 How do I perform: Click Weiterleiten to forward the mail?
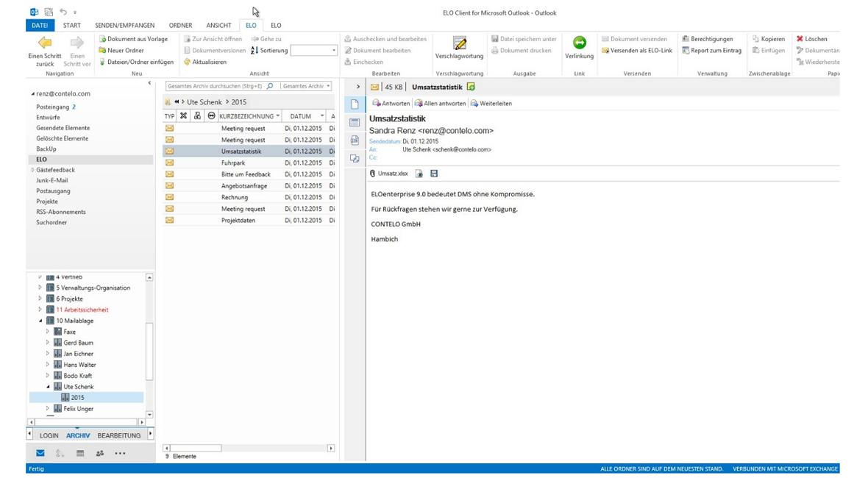tap(491, 104)
